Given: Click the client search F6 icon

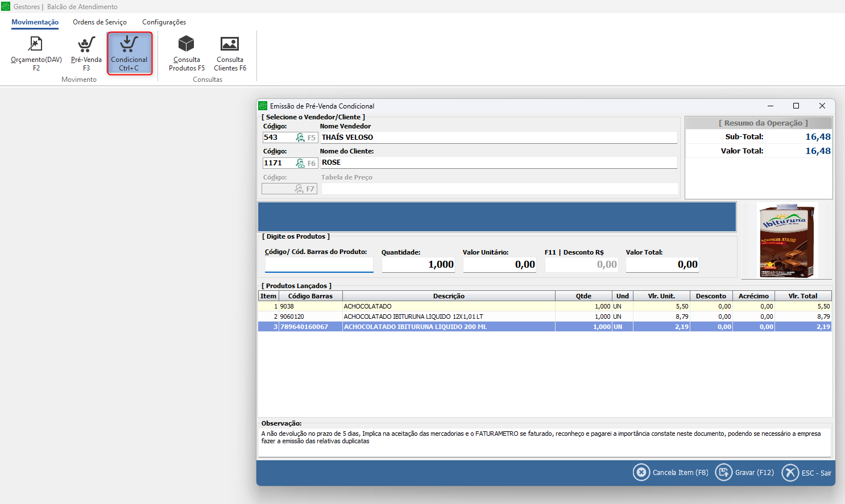Looking at the screenshot, I should pyautogui.click(x=305, y=163).
